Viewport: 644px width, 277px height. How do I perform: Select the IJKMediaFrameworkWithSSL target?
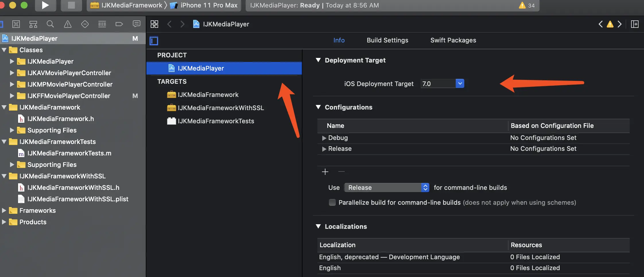[220, 108]
